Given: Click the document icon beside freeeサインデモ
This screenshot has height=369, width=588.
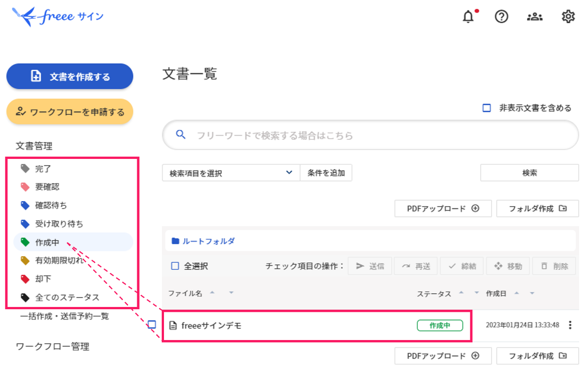Looking at the screenshot, I should pyautogui.click(x=173, y=325).
